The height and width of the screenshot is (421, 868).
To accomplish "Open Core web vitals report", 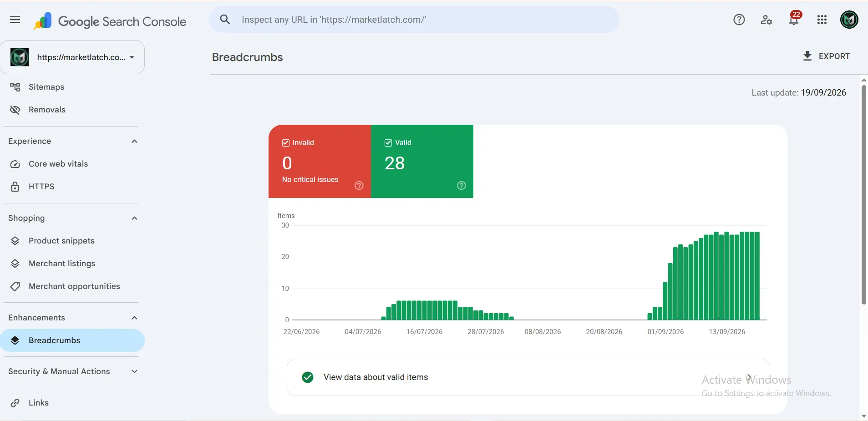I will [72, 164].
